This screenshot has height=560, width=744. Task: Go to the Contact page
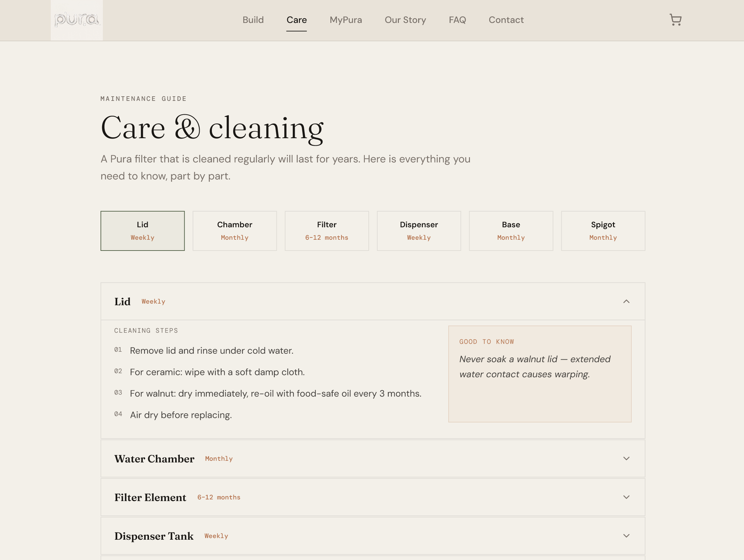506,20
